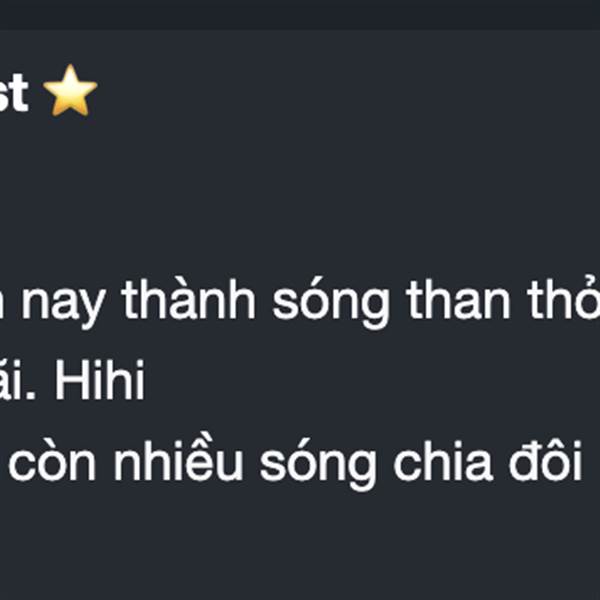Click the word "chia" in the message
Image resolution: width=600 pixels, height=600 pixels.
[443, 460]
